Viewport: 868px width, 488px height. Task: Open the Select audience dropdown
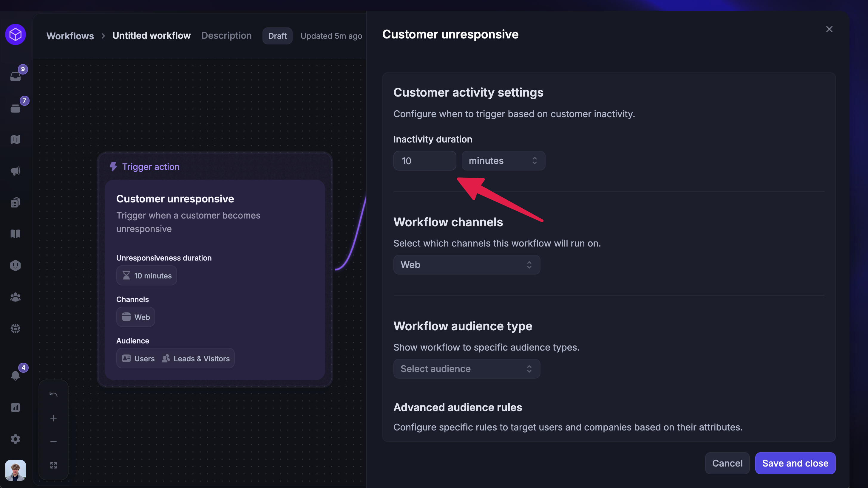click(x=467, y=369)
